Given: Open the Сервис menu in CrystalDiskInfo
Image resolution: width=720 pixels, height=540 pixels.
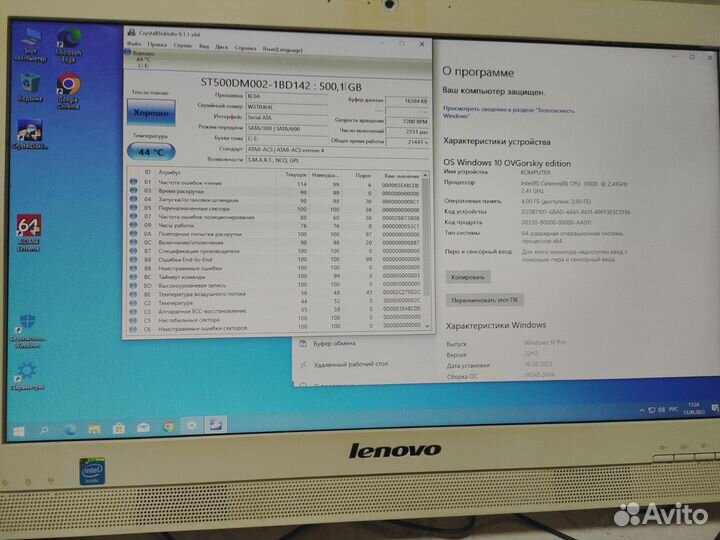Looking at the screenshot, I should point(183,45).
